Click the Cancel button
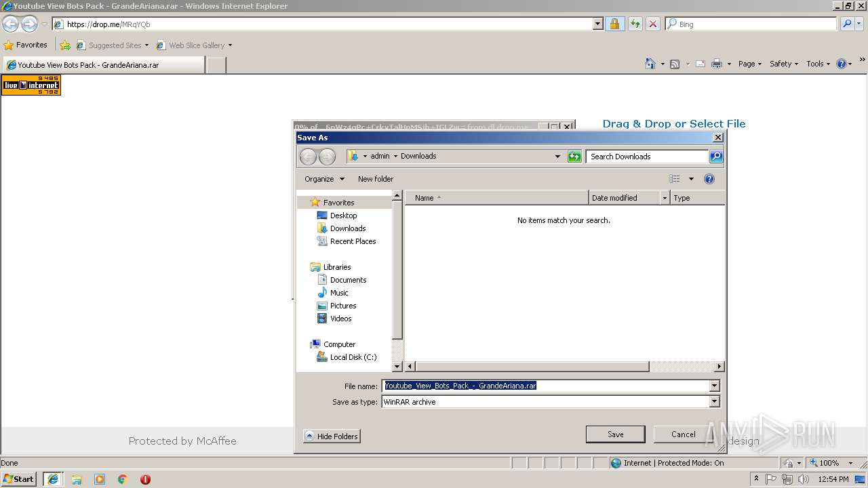The image size is (868, 488). click(683, 434)
